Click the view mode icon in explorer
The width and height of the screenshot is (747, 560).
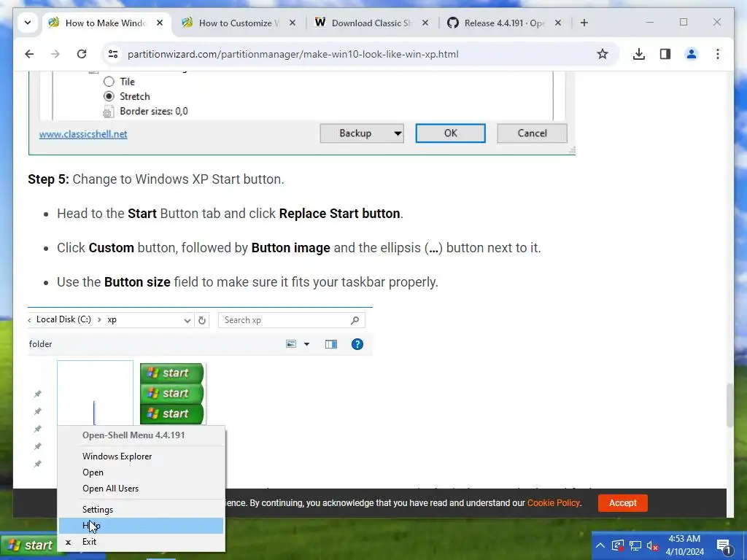pos(291,344)
